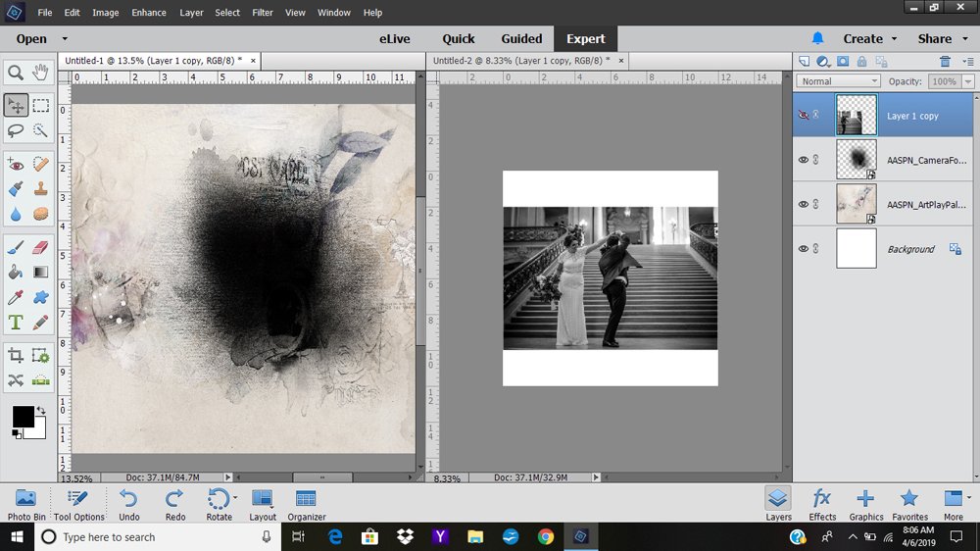Screen dimensions: 980x551
Task: Open the Layers panel options menu
Action: click(x=968, y=62)
